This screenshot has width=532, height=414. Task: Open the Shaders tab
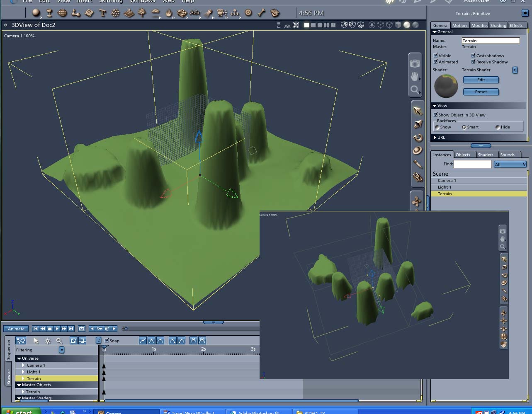tap(485, 155)
